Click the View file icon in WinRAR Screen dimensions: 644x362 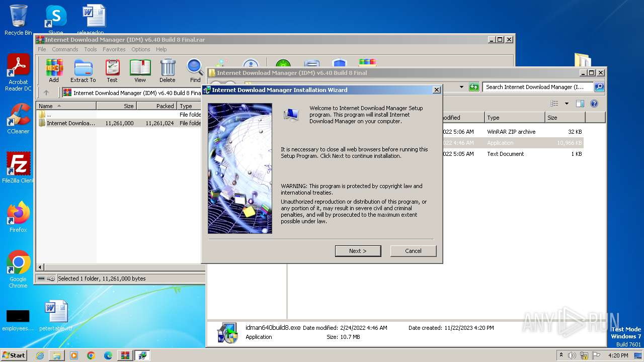(x=140, y=71)
